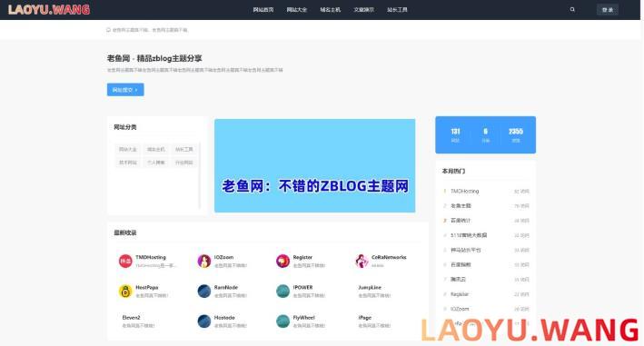
Task: Open IOZoom avatar icon
Action: pyautogui.click(x=204, y=261)
